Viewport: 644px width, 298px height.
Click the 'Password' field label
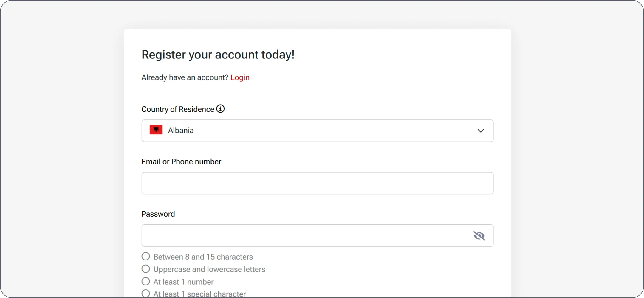tap(158, 214)
